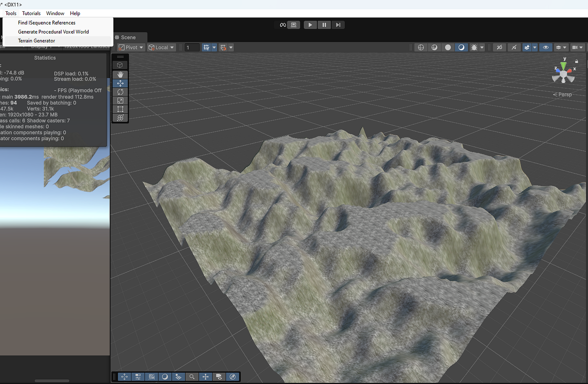Click the camera icon in the bottom scene toolbar
Viewport: 588px width, 384px height.
click(218, 376)
